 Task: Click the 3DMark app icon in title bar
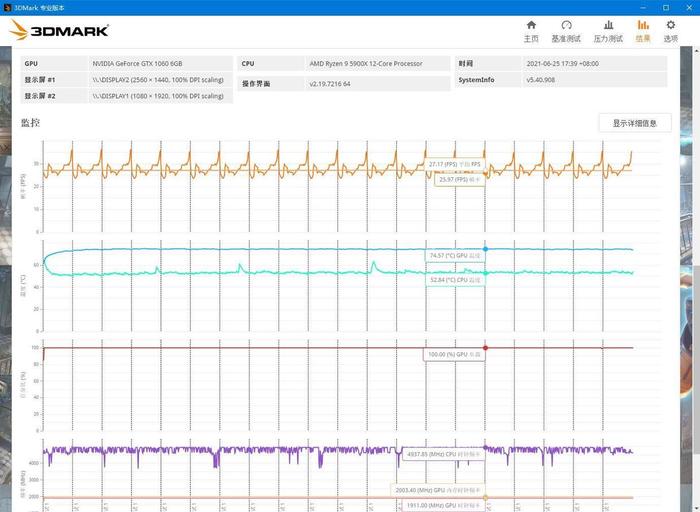pyautogui.click(x=7, y=8)
